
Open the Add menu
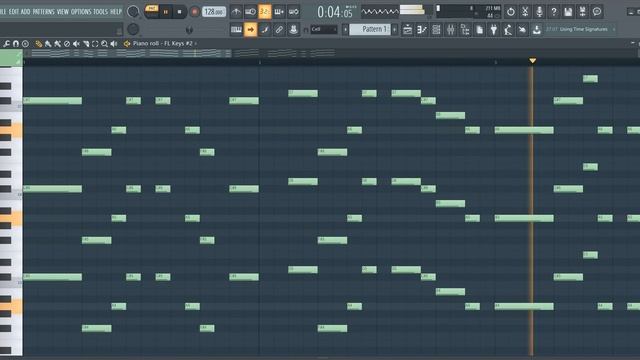tap(25, 11)
